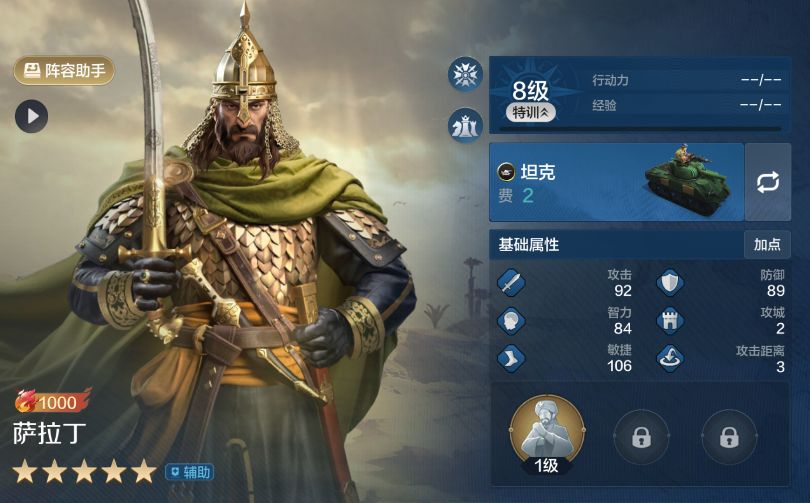Click the 8级 level indicator
Image resolution: width=810 pixels, height=503 pixels.
[531, 91]
